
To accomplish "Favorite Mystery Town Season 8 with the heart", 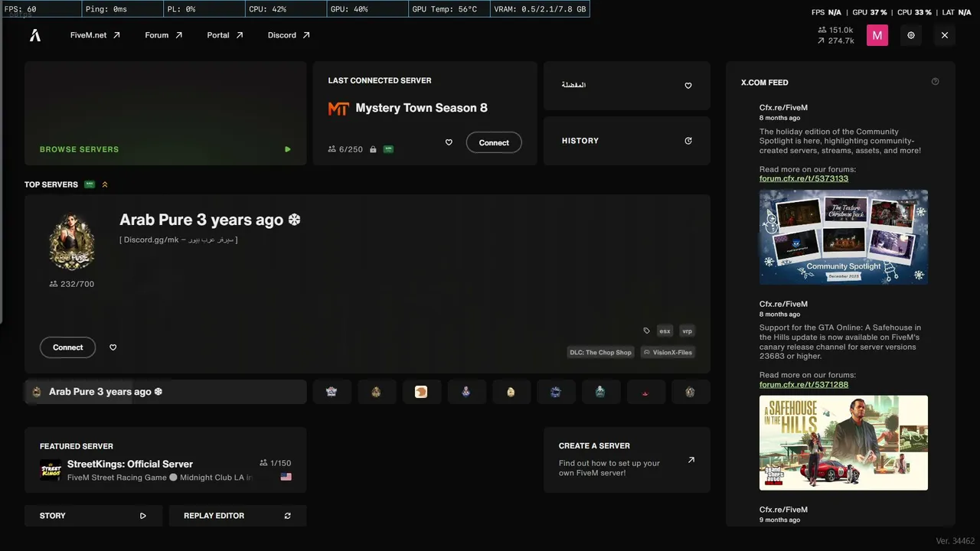I will pyautogui.click(x=449, y=142).
